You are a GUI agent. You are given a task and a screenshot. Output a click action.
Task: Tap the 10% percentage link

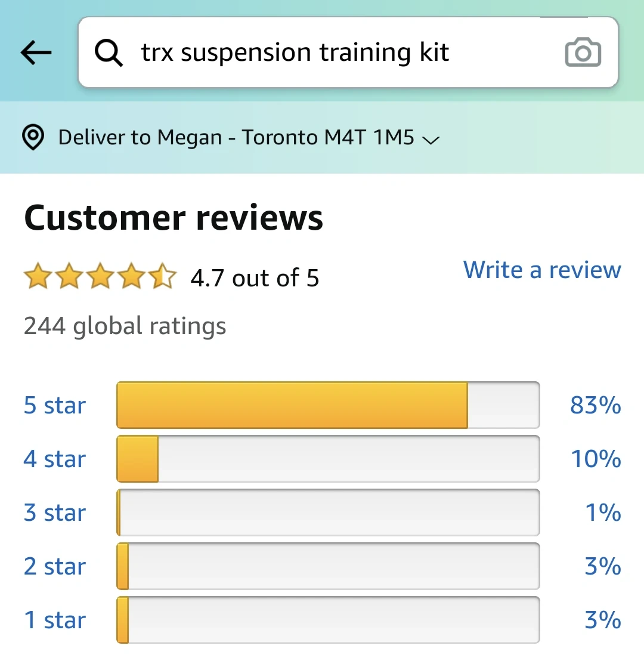click(x=595, y=459)
